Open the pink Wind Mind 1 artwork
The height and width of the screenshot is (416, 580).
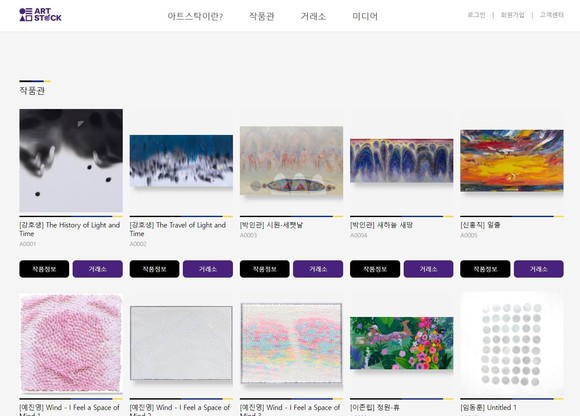point(71,343)
